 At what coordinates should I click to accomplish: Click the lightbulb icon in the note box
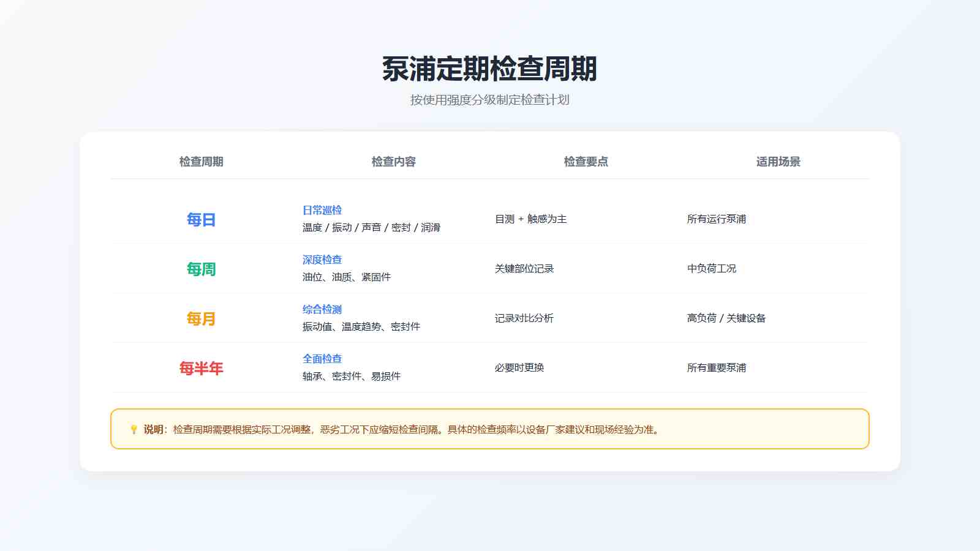134,430
